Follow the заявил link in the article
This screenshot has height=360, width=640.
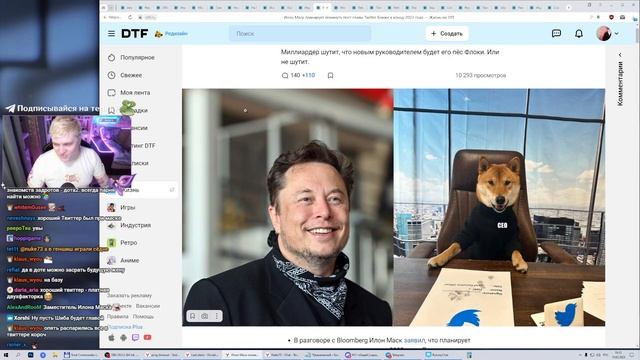pos(414,340)
